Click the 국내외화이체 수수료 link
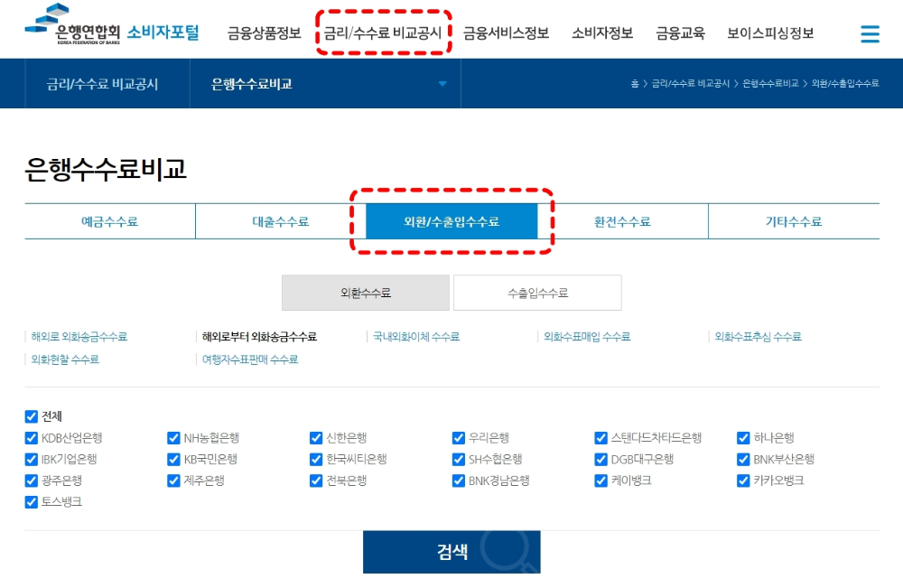The image size is (903, 588). [415, 336]
